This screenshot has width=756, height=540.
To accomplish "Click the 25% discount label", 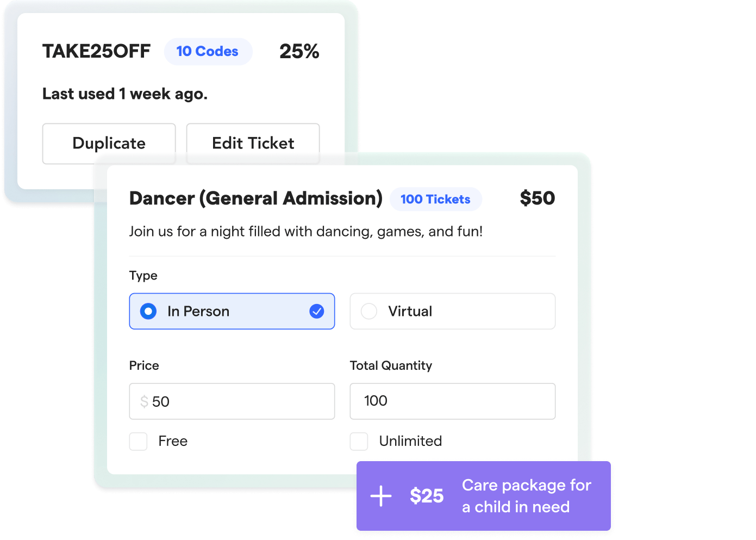I will pos(299,52).
